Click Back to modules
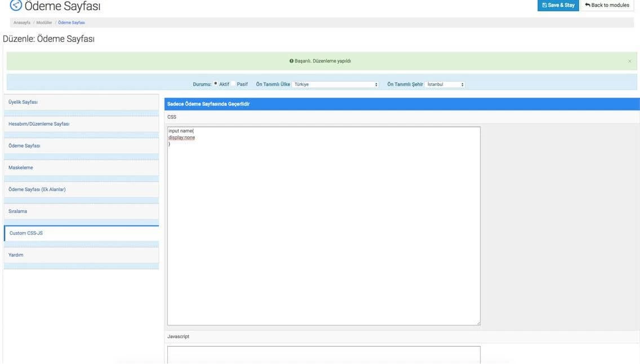 click(607, 5)
